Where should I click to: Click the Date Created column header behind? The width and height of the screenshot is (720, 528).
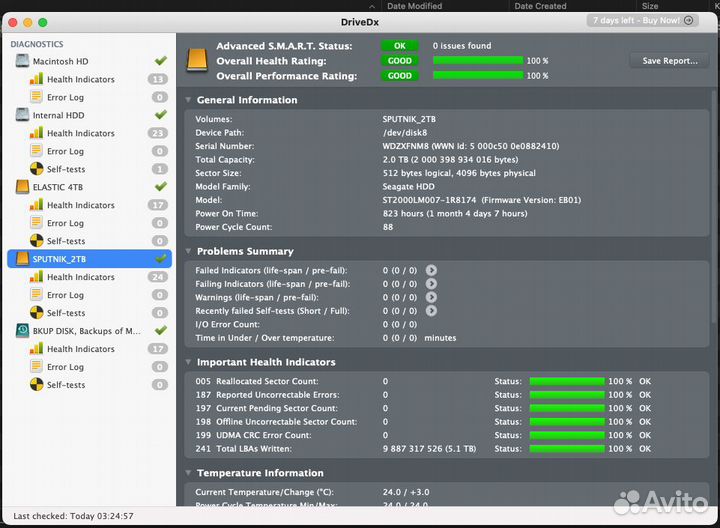pos(540,6)
